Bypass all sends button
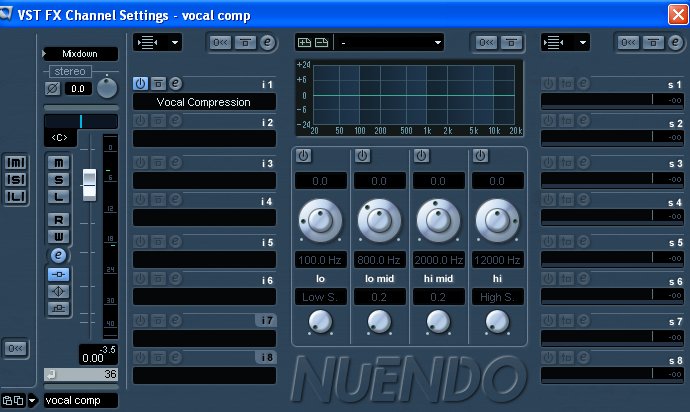 coord(653,43)
